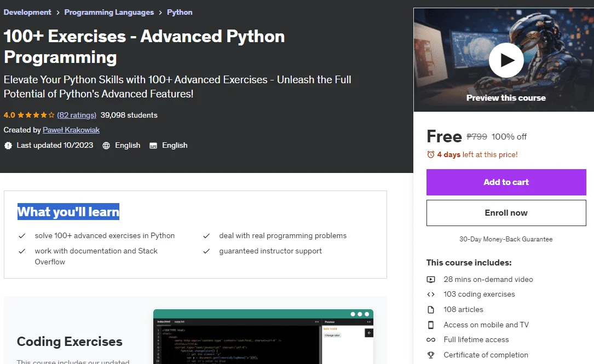Click the Full lifetime access text
The width and height of the screenshot is (594, 364).
pos(476,340)
